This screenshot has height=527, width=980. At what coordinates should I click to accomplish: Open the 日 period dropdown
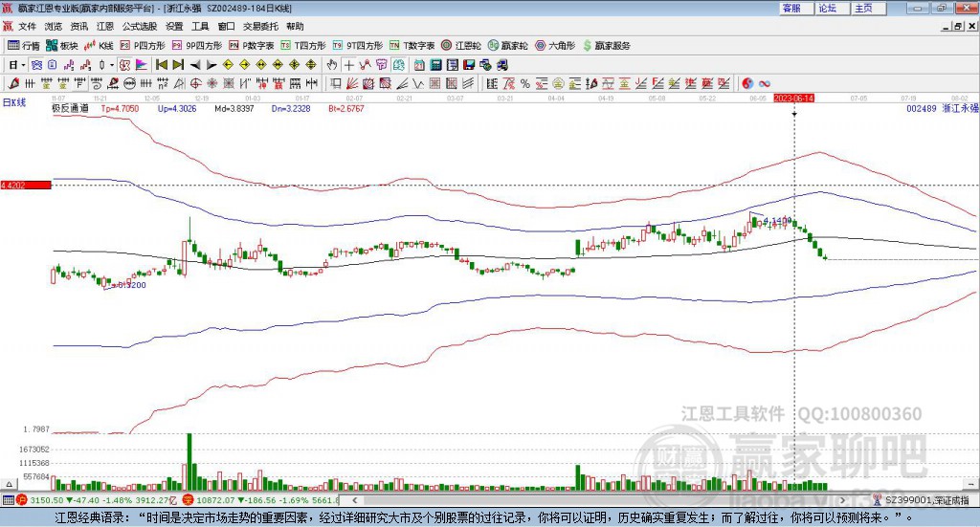click(x=17, y=65)
